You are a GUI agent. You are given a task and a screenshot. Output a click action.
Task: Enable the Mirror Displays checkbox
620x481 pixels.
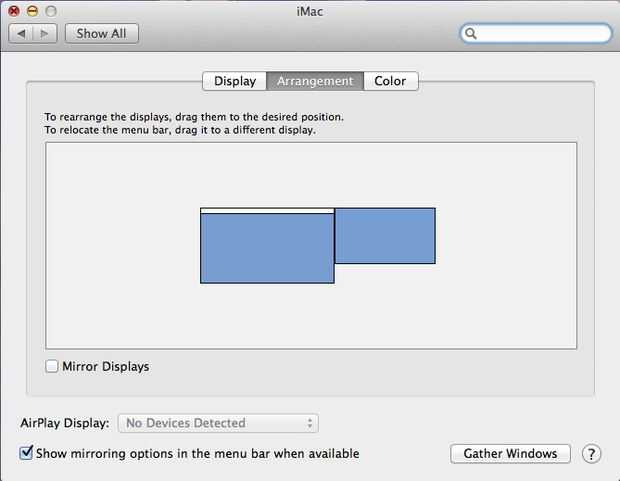[52, 367]
